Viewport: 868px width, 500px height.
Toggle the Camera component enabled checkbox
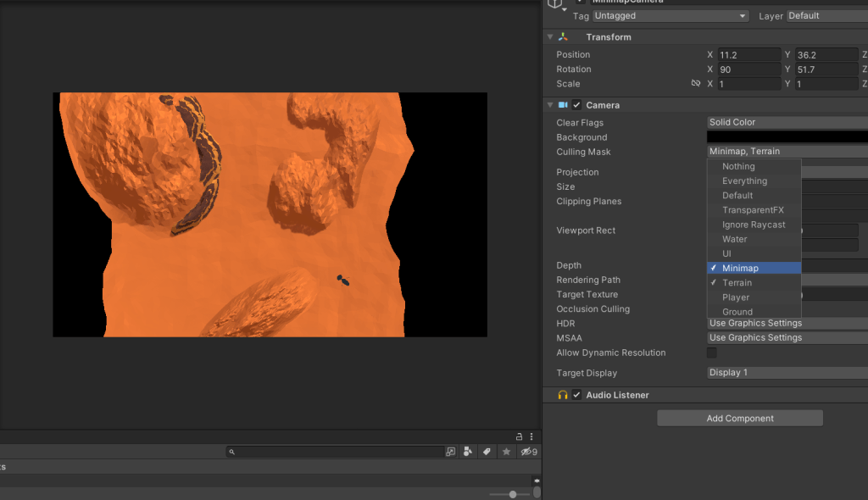(x=576, y=104)
